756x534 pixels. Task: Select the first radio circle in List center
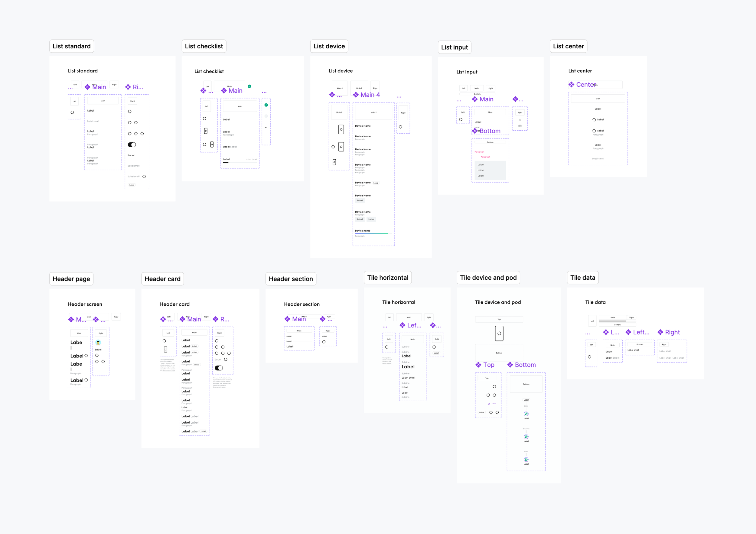pyautogui.click(x=594, y=120)
